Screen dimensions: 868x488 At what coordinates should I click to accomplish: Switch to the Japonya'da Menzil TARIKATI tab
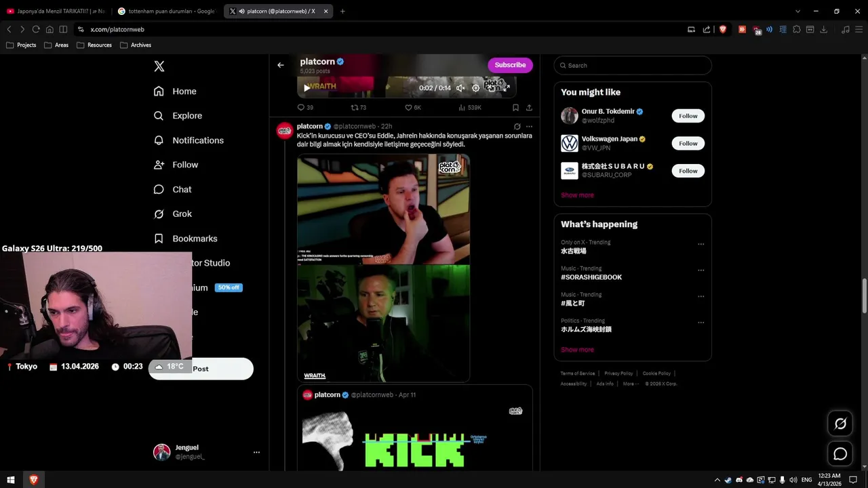57,11
